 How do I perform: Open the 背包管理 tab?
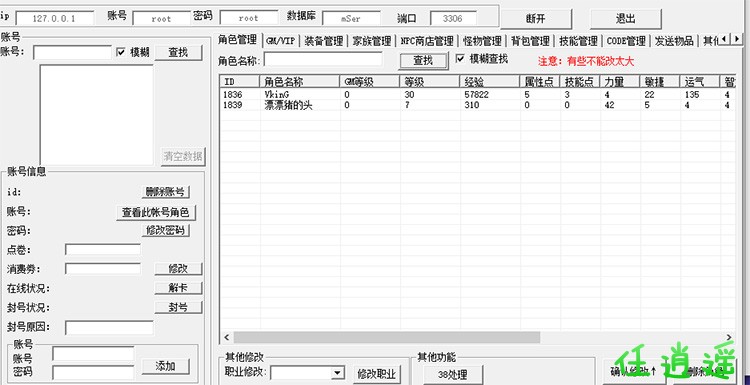(x=530, y=41)
